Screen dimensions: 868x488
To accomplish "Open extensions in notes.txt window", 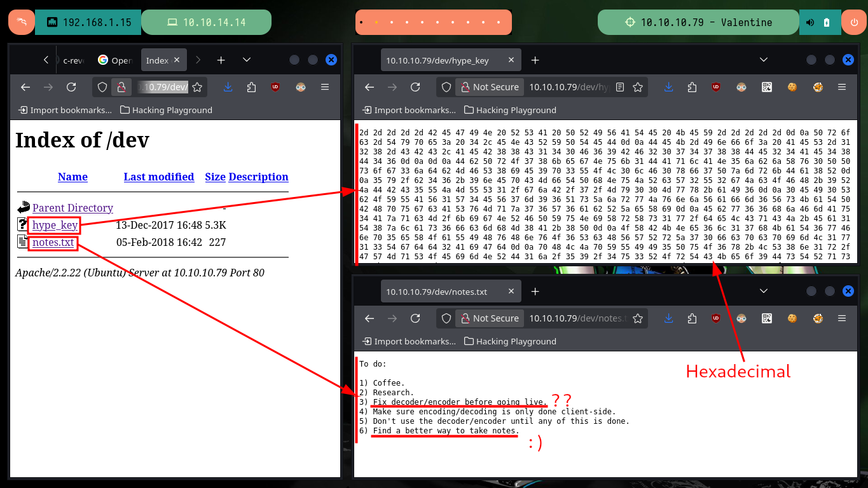I will point(692,318).
